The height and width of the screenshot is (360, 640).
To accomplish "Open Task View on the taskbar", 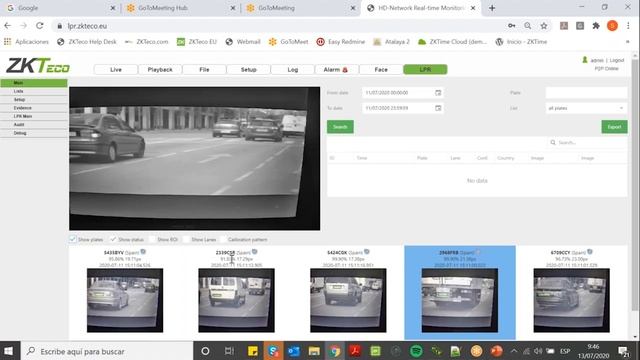I will click(229, 351).
